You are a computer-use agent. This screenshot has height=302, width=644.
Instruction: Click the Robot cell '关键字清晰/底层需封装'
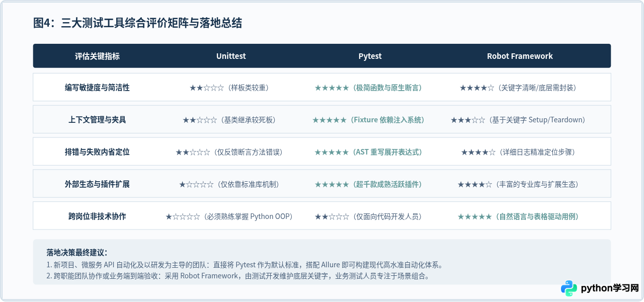tap(520, 88)
